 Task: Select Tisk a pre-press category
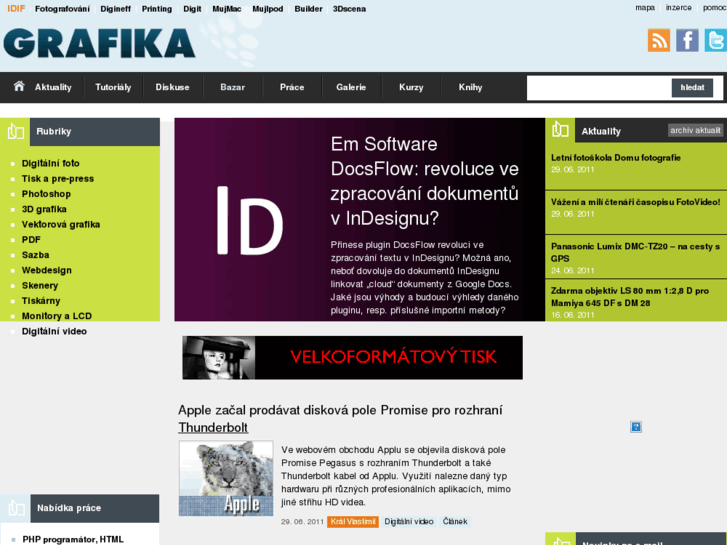(x=57, y=179)
